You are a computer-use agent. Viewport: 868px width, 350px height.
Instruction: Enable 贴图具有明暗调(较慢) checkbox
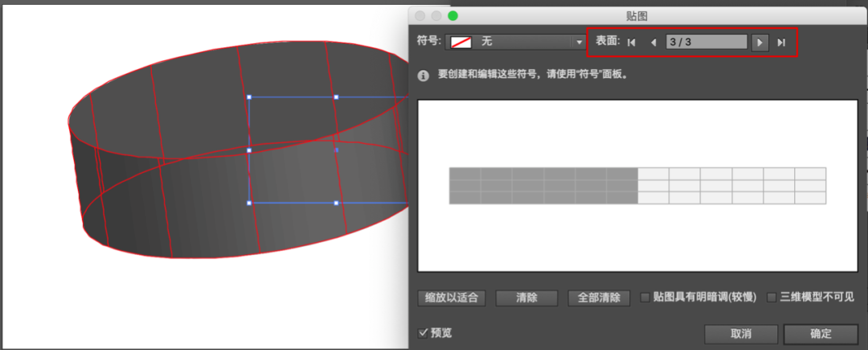(645, 298)
